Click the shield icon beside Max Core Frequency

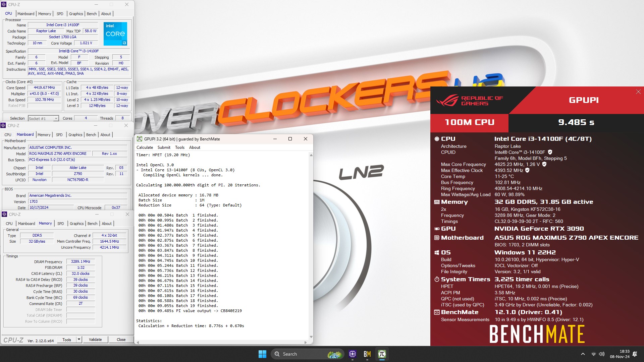tap(544, 164)
